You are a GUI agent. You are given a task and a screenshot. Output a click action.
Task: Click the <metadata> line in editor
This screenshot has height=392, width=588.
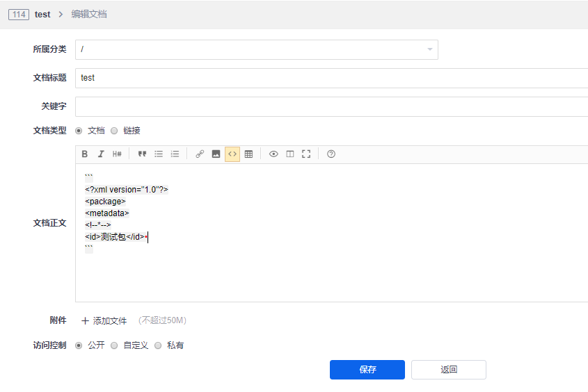[107, 213]
